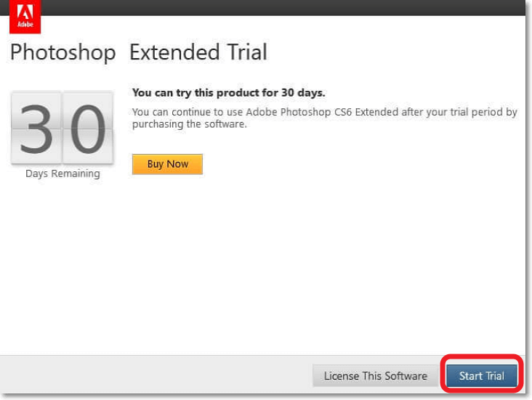Click the white A symbol in the Adobe logo
The width and height of the screenshot is (532, 400).
(x=25, y=12)
